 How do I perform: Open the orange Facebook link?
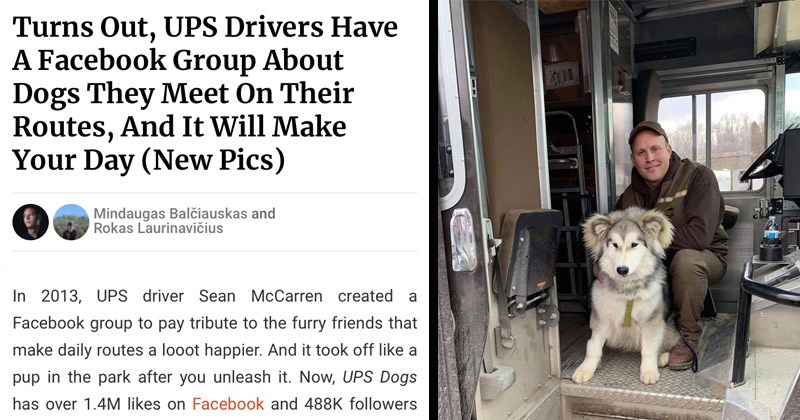pyautogui.click(x=228, y=404)
